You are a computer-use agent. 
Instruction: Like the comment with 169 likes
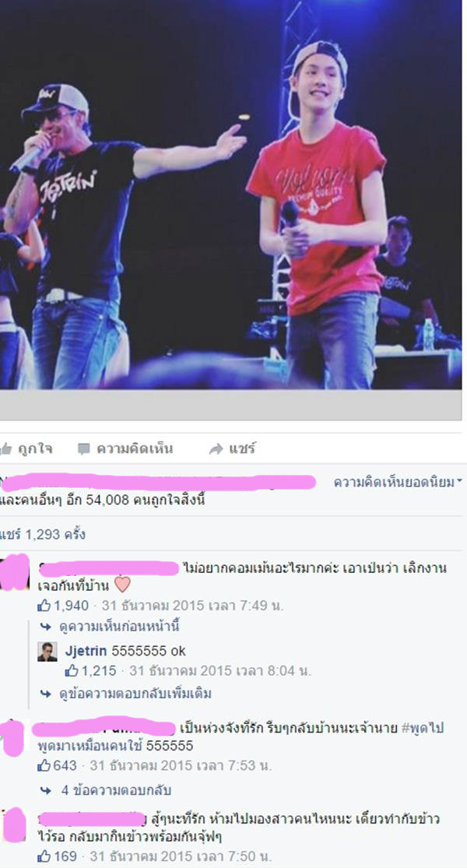pyautogui.click(x=44, y=856)
